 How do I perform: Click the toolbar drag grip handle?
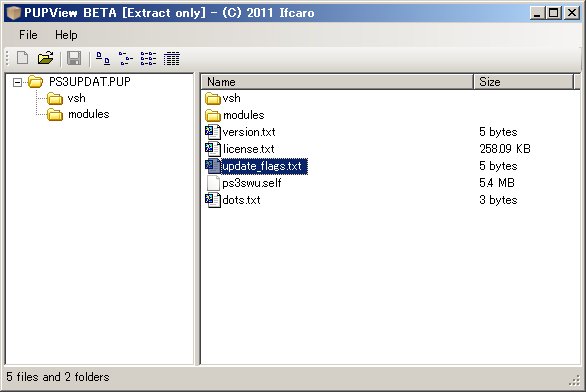click(x=7, y=58)
